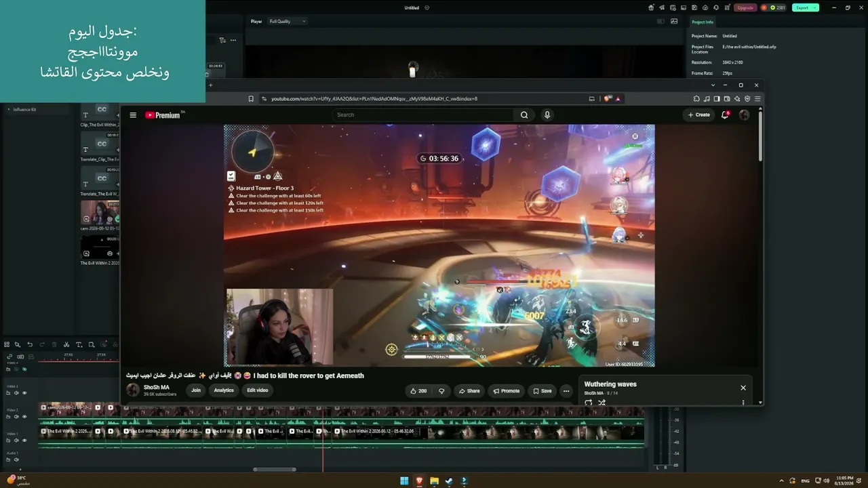Open the YouTube account avatar menu
Image resolution: width=868 pixels, height=488 pixels.
click(744, 115)
